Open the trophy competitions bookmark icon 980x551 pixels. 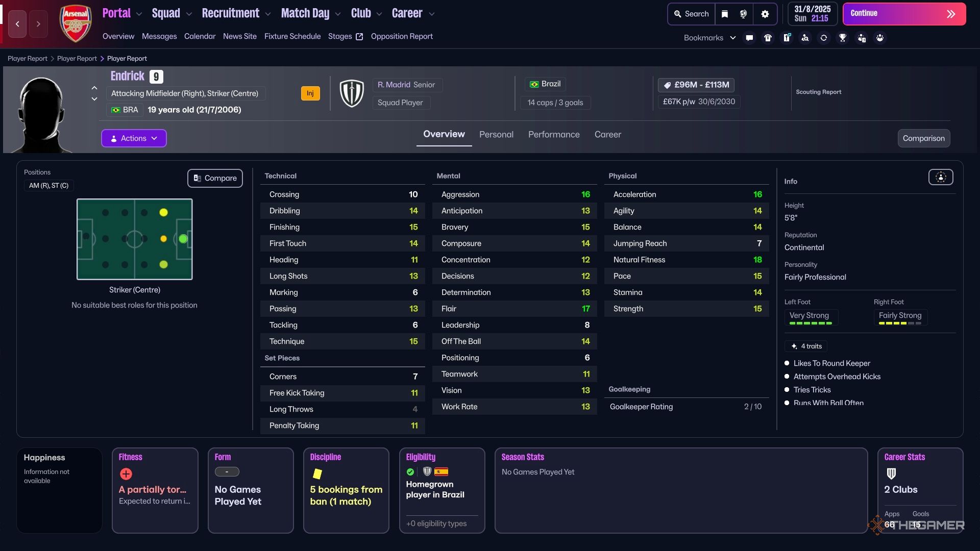[x=843, y=38]
